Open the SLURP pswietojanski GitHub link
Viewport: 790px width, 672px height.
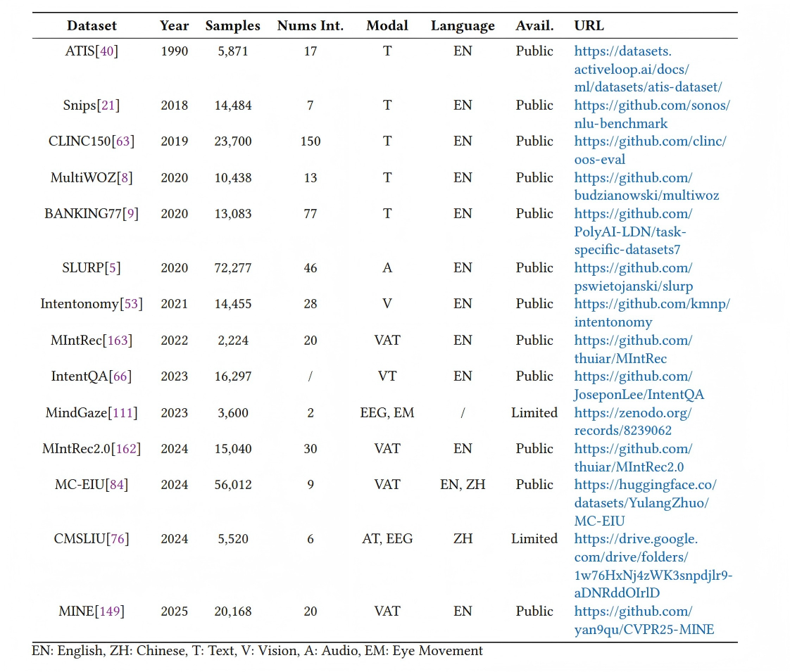click(633, 277)
